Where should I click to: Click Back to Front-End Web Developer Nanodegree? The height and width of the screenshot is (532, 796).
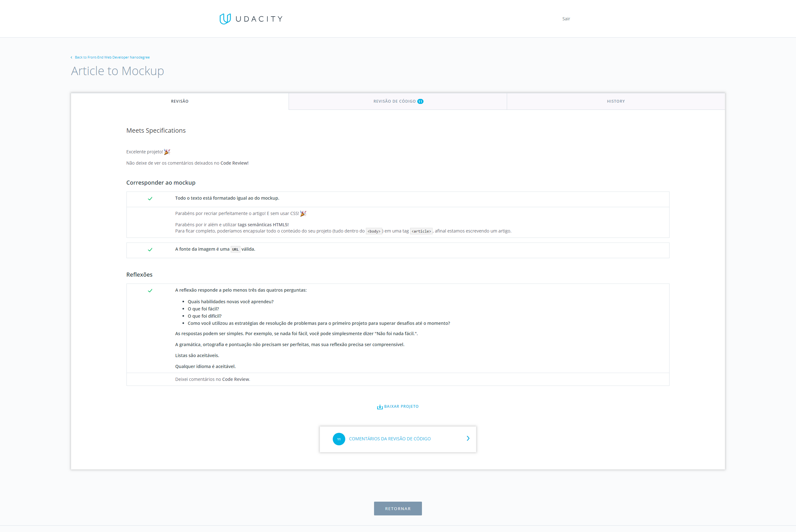tap(112, 57)
